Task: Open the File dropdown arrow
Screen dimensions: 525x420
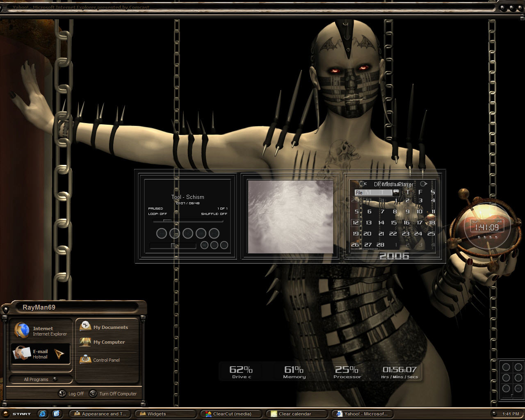Action: [396, 192]
